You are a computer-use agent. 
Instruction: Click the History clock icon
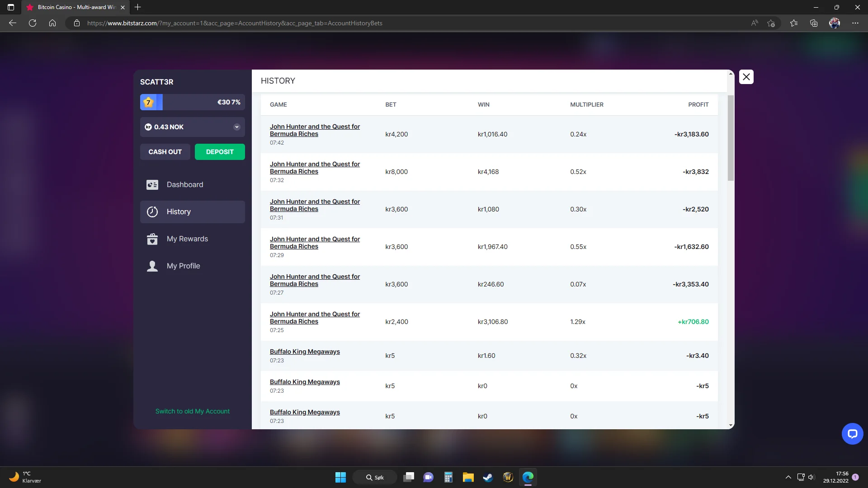pos(152,212)
